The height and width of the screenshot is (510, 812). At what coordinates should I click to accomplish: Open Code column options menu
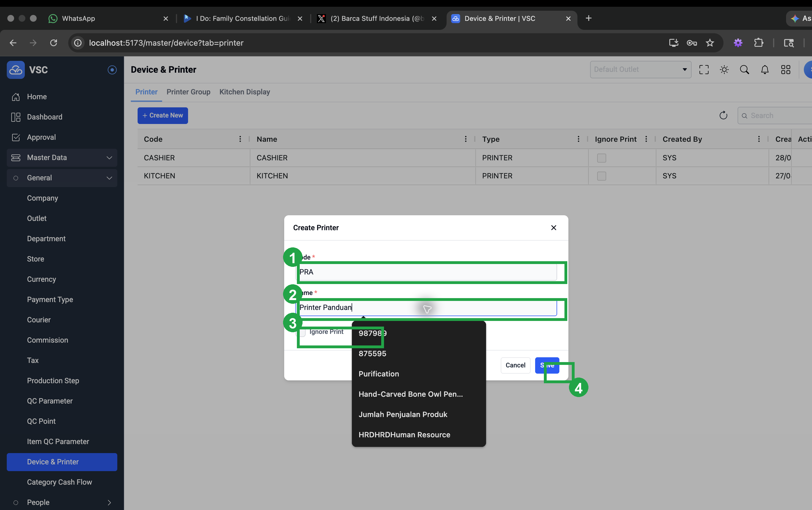point(240,139)
